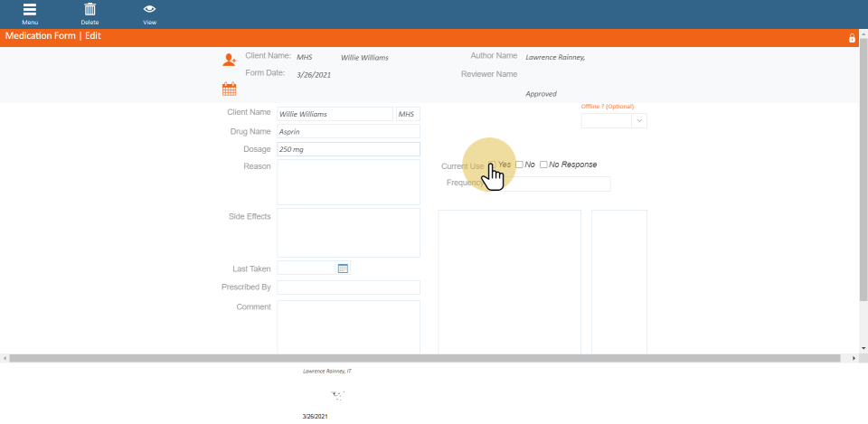Screen dimensions: 868x424
Task: Tick the No Response checkbox
Action: 543,165
